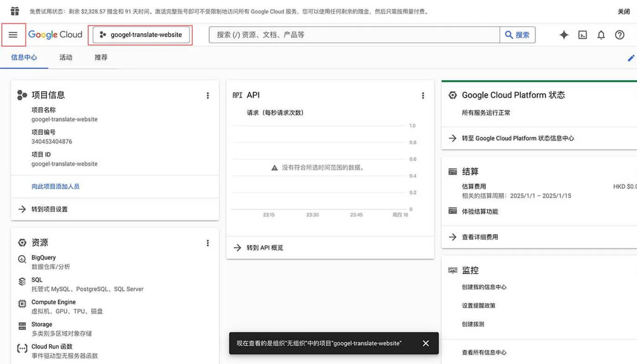Open the help question mark icon

pos(620,35)
